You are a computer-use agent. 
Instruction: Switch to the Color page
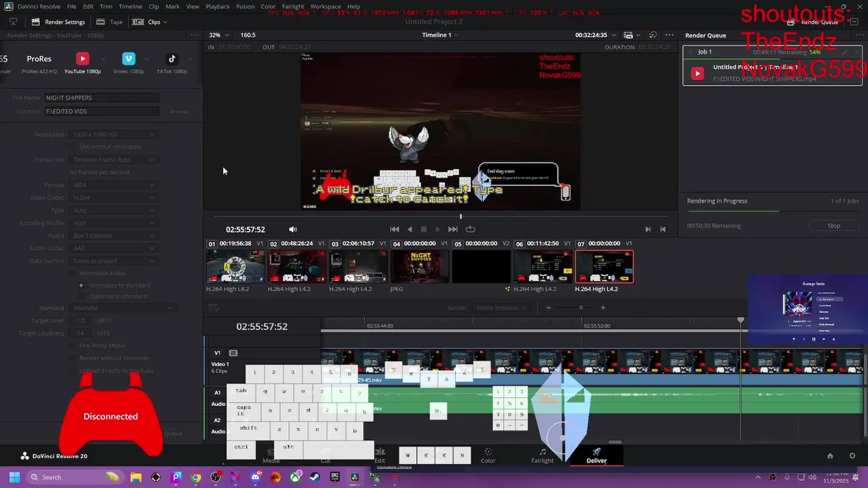[488, 455]
